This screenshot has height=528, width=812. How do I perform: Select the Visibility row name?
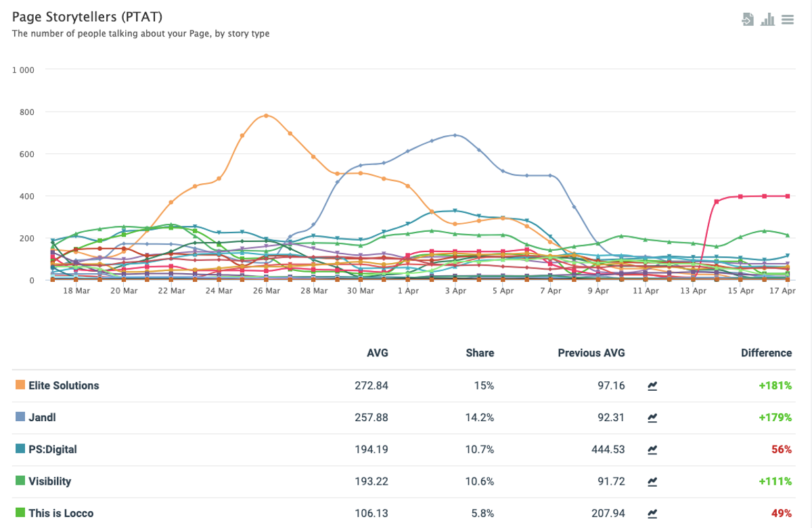(49, 481)
